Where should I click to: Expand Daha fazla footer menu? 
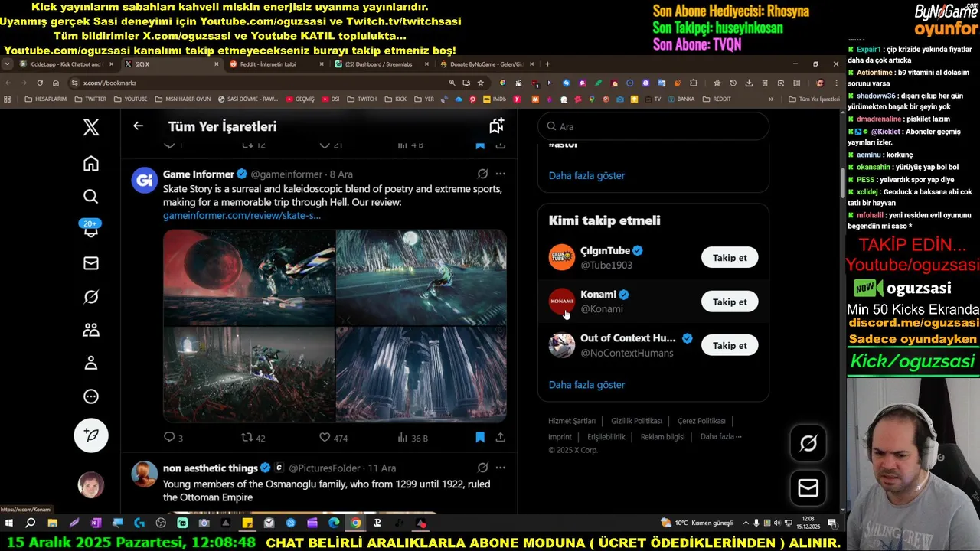(x=720, y=436)
